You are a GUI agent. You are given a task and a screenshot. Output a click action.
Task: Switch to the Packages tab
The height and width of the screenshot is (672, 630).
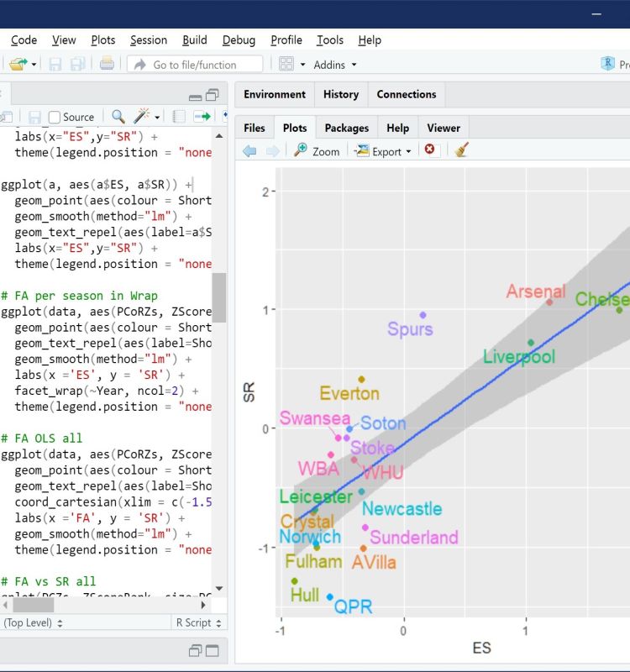click(346, 128)
